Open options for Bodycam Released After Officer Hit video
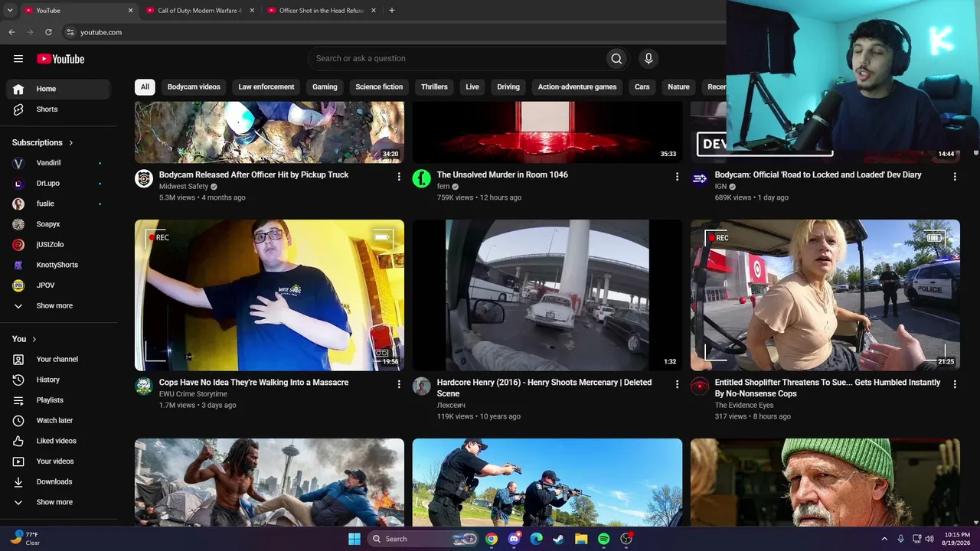This screenshot has width=980, height=551. (x=399, y=177)
